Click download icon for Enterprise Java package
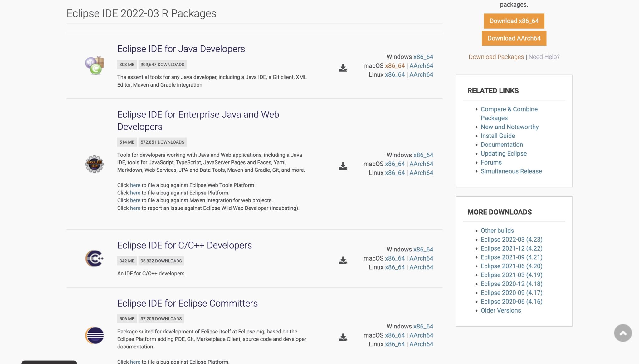This screenshot has height=364, width=639. (x=343, y=166)
